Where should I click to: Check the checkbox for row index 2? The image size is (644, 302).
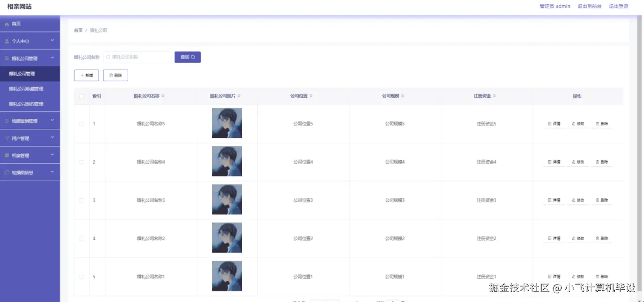[x=82, y=162]
